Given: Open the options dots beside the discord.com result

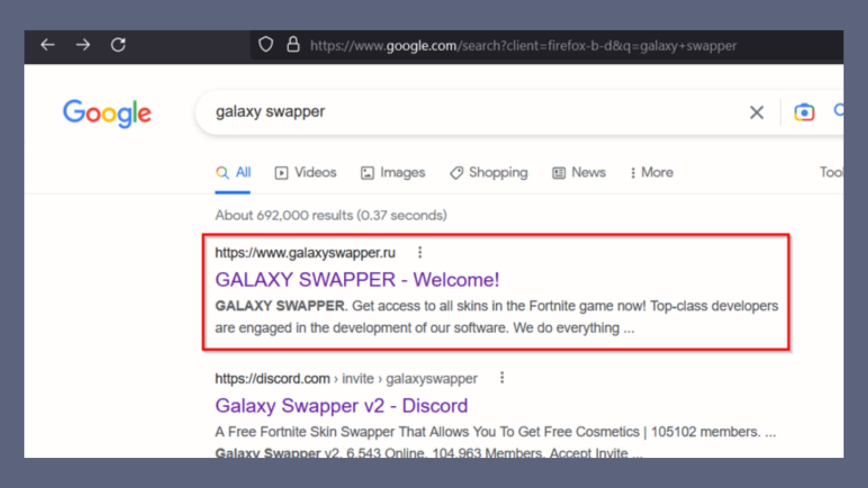Looking at the screenshot, I should pos(502,378).
